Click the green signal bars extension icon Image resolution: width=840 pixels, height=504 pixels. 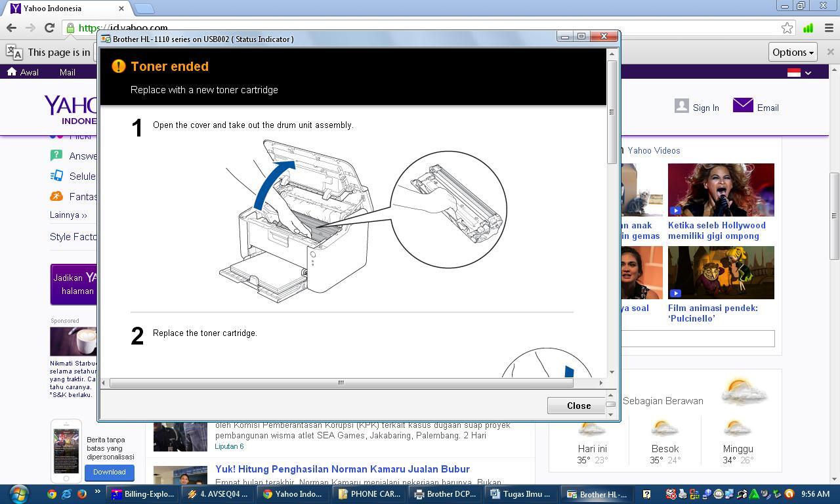808,28
